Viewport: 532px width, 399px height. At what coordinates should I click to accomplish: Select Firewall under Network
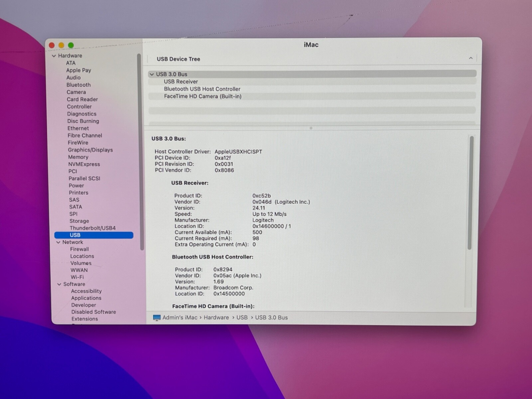(79, 249)
